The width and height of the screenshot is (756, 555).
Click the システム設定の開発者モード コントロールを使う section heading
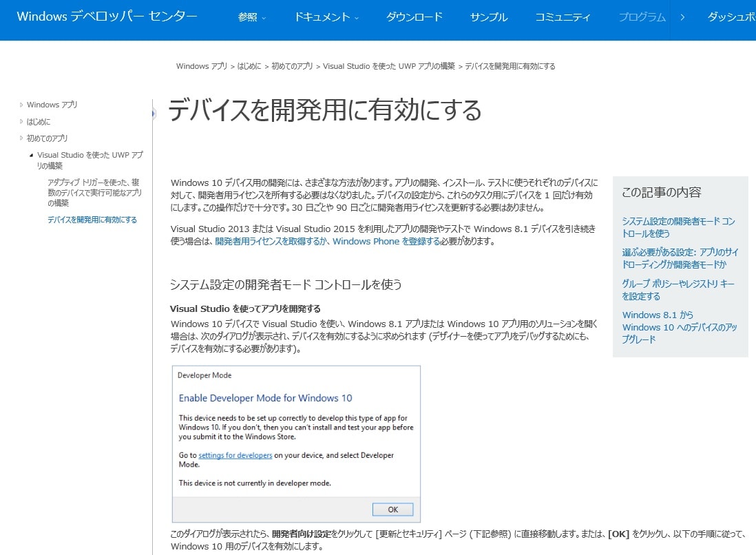286,284
